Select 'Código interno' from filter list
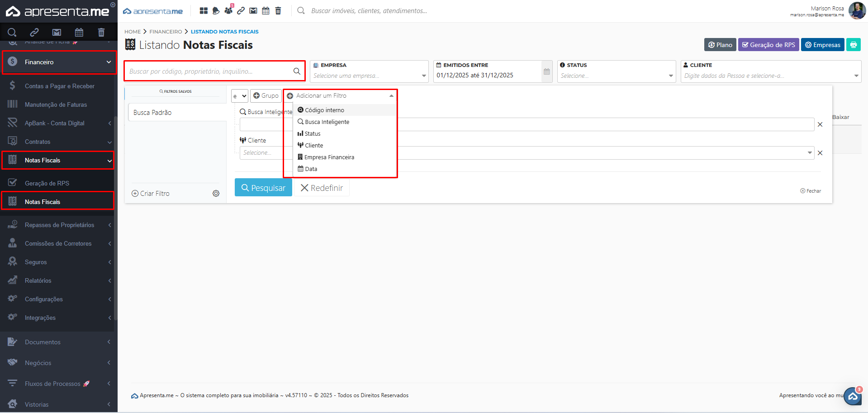The width and height of the screenshot is (868, 413). pos(324,110)
